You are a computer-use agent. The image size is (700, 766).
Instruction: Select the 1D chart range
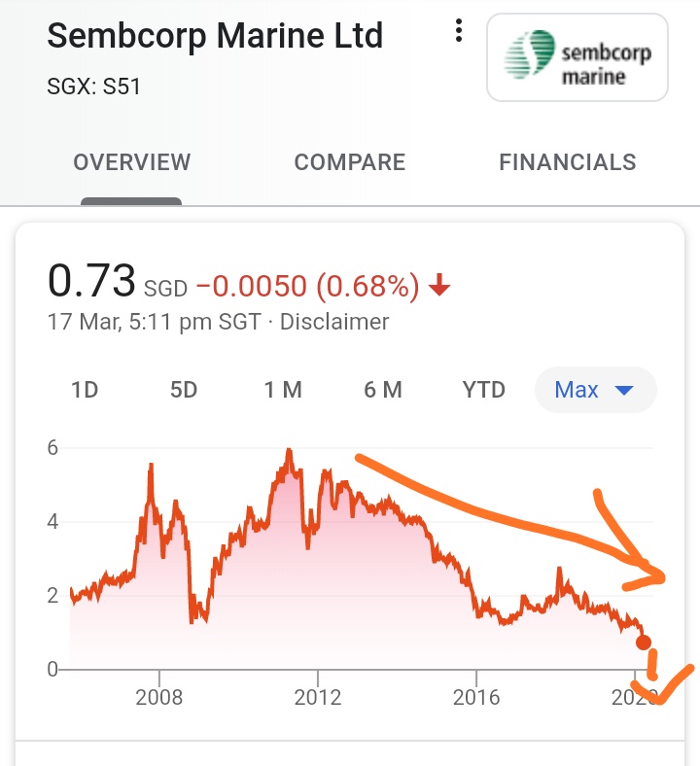[85, 390]
